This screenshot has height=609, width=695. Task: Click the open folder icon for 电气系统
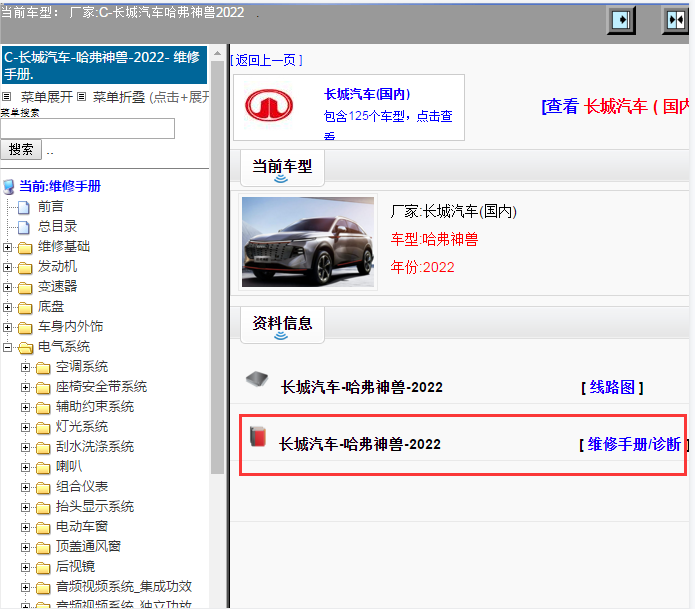(25, 347)
